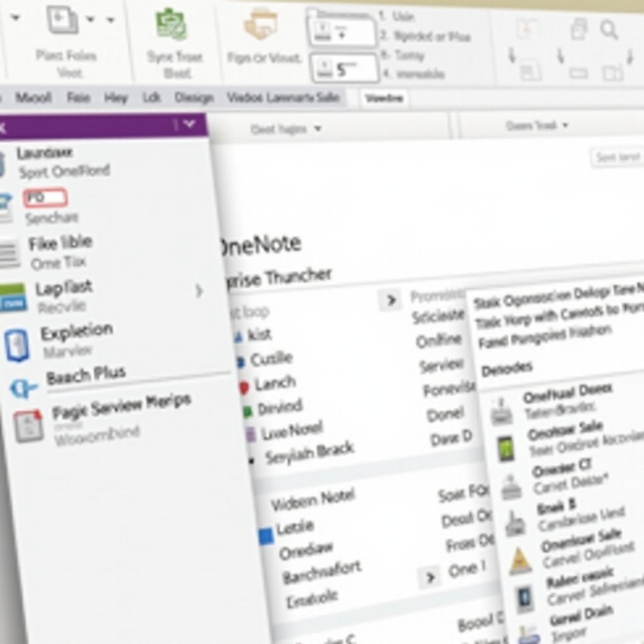The width and height of the screenshot is (644, 644).
Task: Click the Sport OneFlond subtitle
Action: (x=65, y=171)
